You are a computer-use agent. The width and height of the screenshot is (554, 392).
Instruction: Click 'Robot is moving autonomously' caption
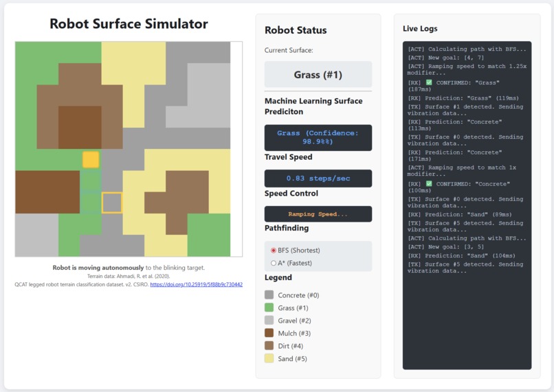98,268
